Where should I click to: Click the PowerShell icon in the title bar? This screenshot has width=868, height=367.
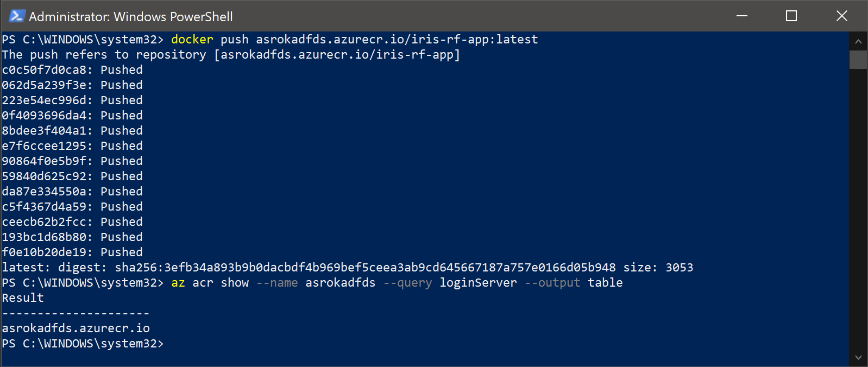coord(17,16)
